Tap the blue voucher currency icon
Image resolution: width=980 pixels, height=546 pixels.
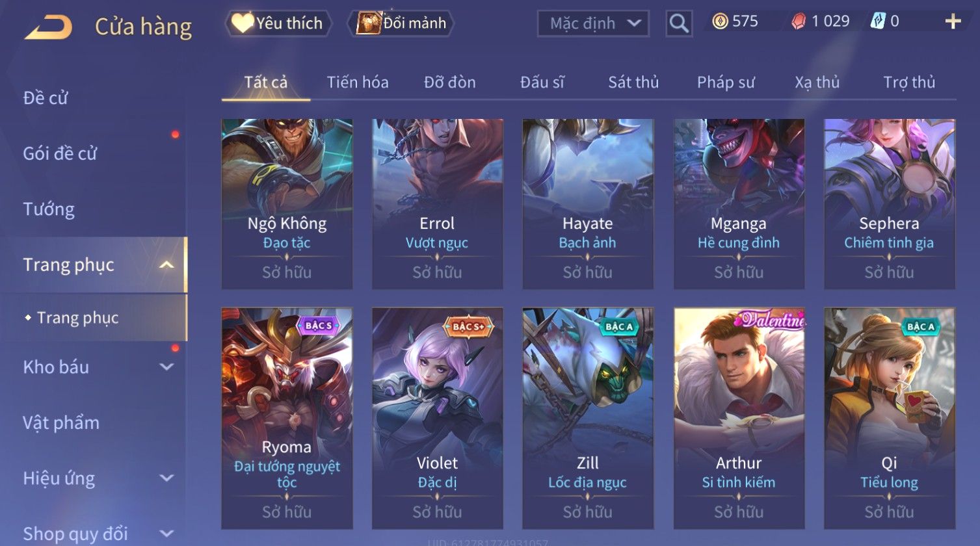point(877,21)
